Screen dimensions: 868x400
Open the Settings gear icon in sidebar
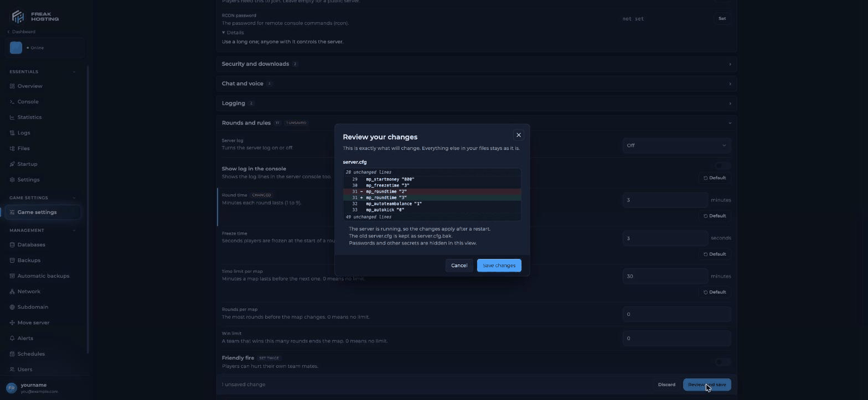[x=12, y=180]
